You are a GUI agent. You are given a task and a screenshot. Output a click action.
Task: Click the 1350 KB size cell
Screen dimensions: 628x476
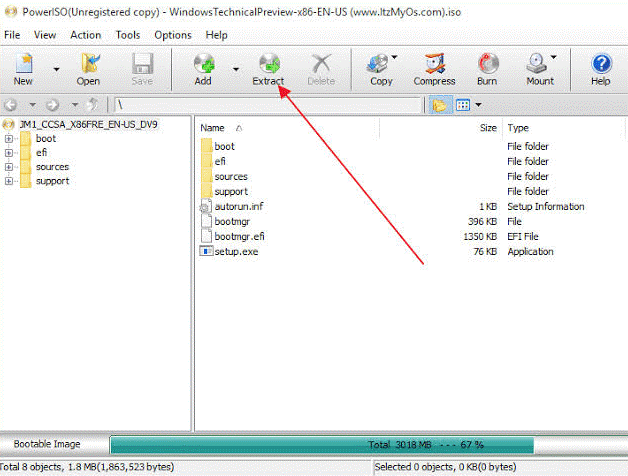(x=480, y=237)
